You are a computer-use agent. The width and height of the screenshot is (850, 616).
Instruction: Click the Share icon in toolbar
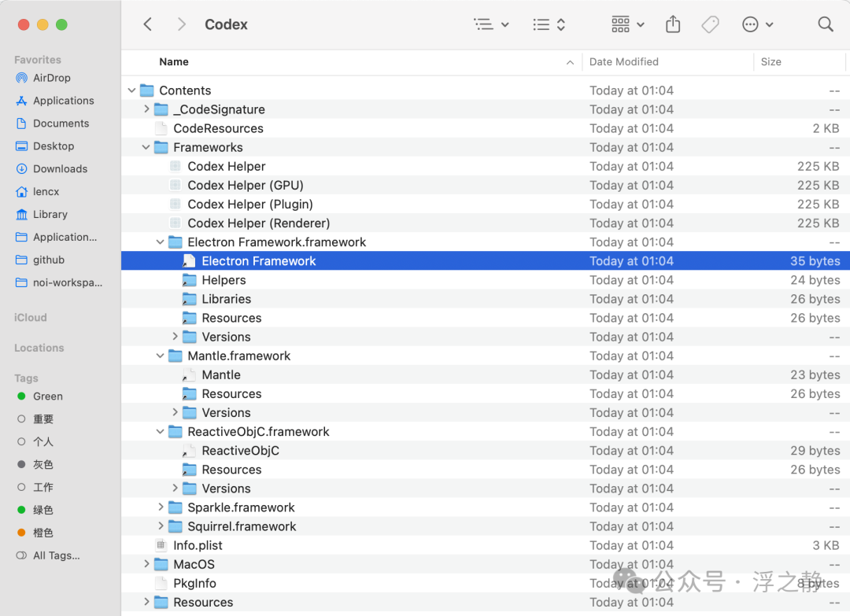point(673,24)
